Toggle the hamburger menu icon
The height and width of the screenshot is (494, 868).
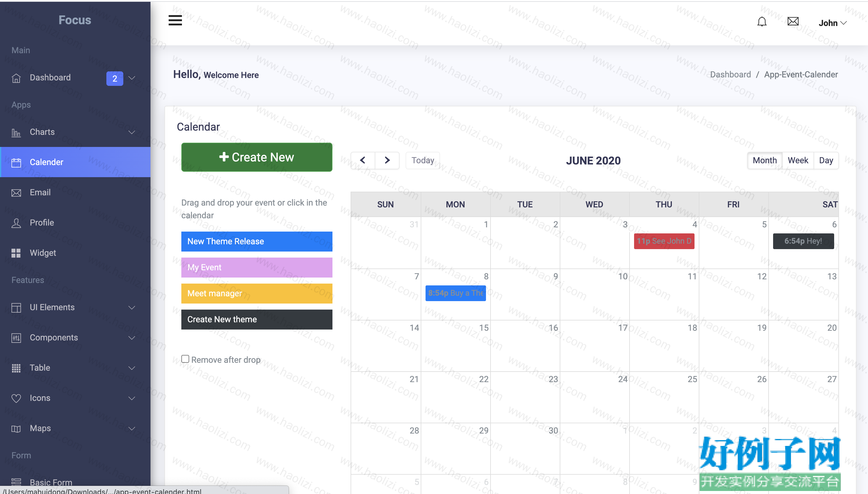click(x=175, y=20)
